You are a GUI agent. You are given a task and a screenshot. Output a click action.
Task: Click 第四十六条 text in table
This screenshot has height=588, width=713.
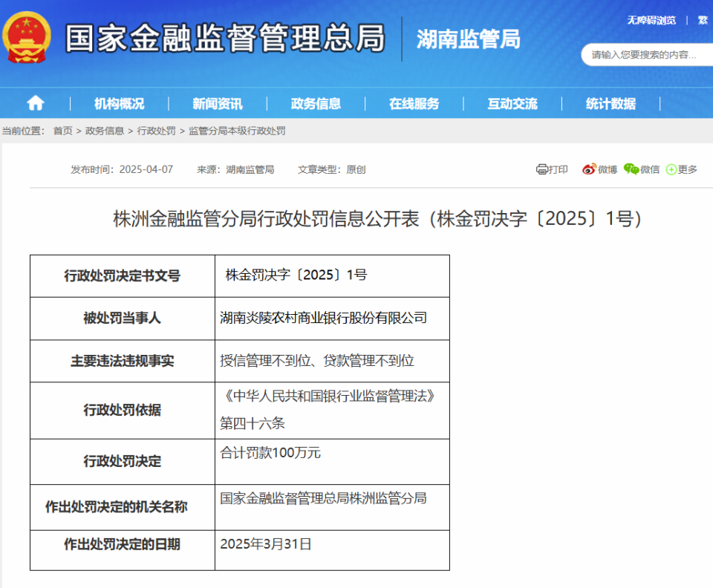[x=253, y=423]
